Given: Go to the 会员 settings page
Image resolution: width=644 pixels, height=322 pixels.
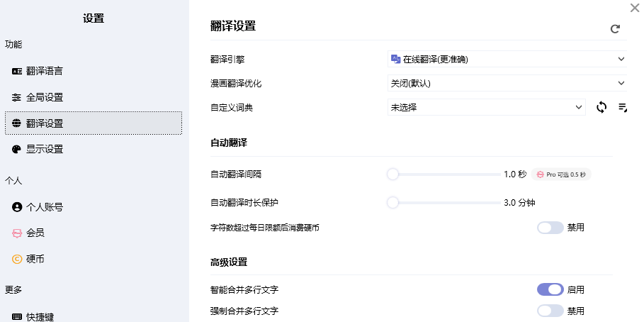Looking at the screenshot, I should pos(35,233).
